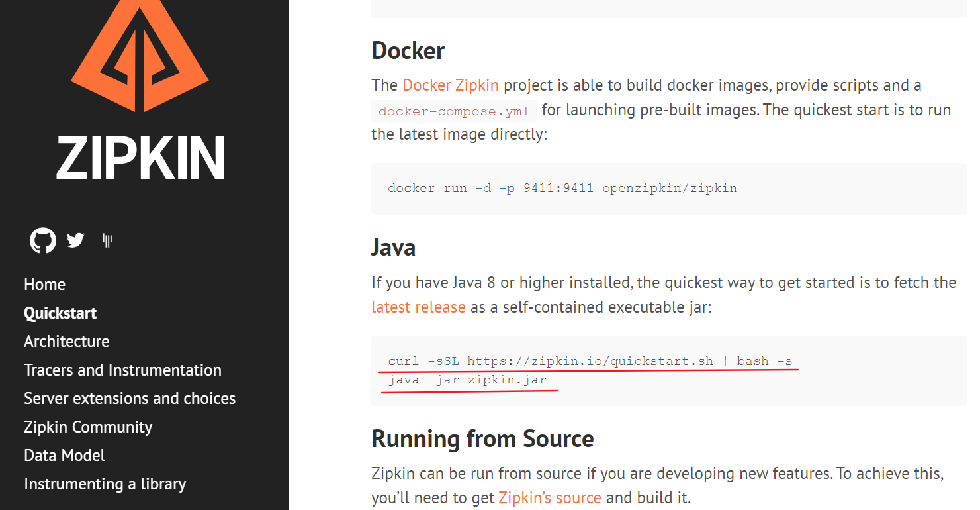Open the latest release link
Screen dimensions: 980x510
(418, 307)
